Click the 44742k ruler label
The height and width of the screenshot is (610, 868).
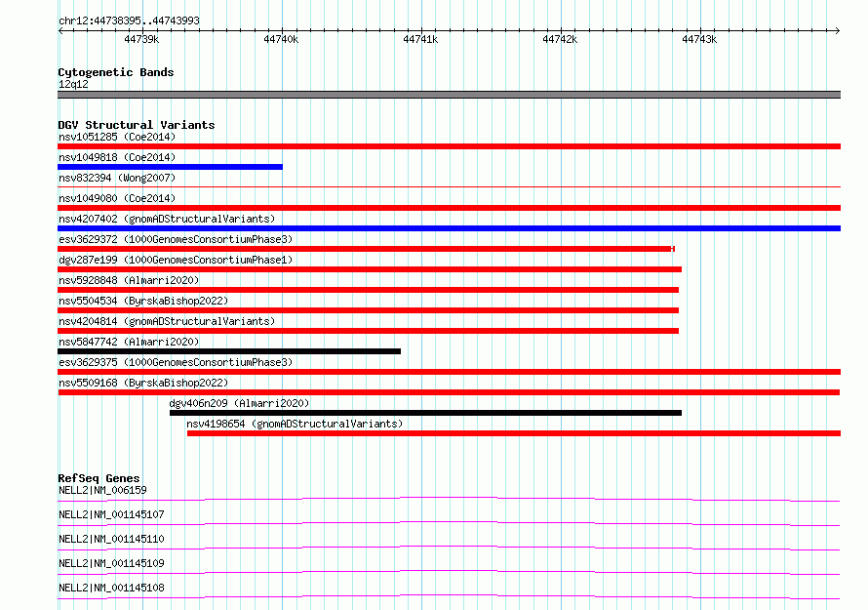click(560, 39)
